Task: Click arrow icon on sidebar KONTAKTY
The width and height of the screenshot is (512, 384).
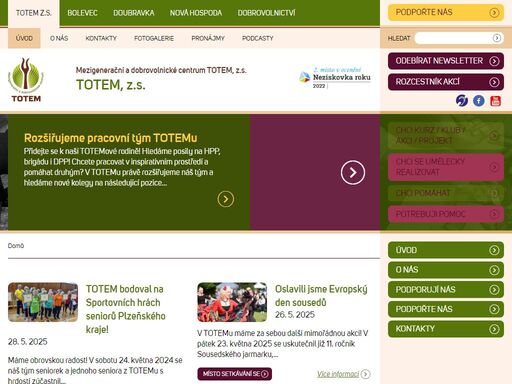Action: 494,329
